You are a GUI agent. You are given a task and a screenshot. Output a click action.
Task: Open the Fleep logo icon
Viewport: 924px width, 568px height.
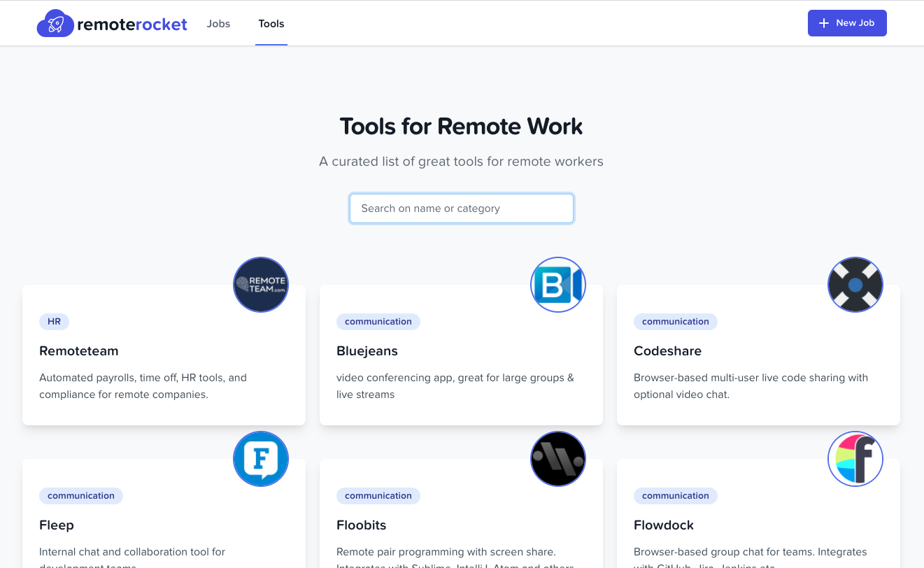tap(261, 459)
